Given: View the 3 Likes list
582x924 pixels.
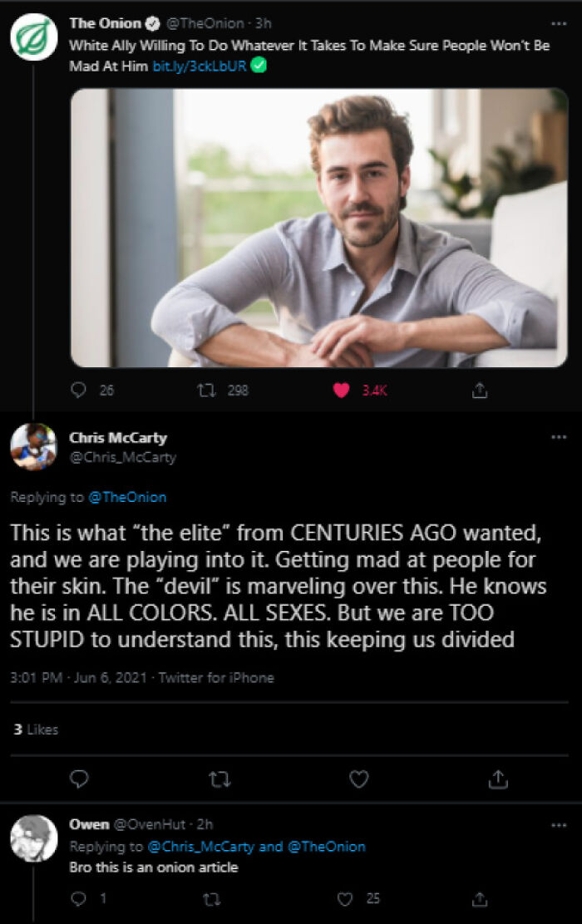Looking at the screenshot, I should point(37,729).
